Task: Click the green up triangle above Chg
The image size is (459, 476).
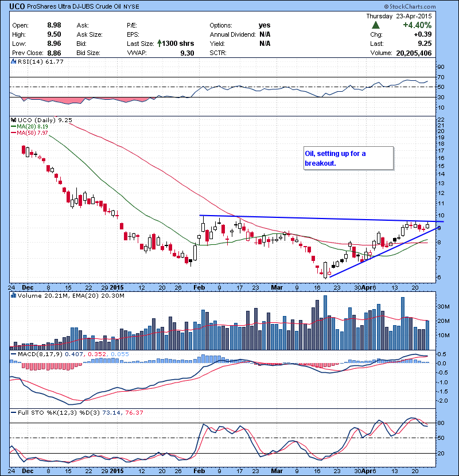Action: point(376,25)
